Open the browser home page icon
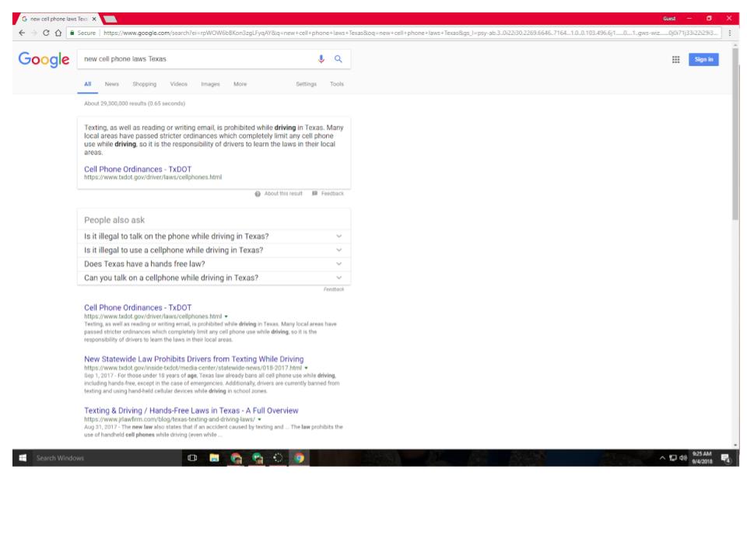747x560 pixels. pos(58,33)
